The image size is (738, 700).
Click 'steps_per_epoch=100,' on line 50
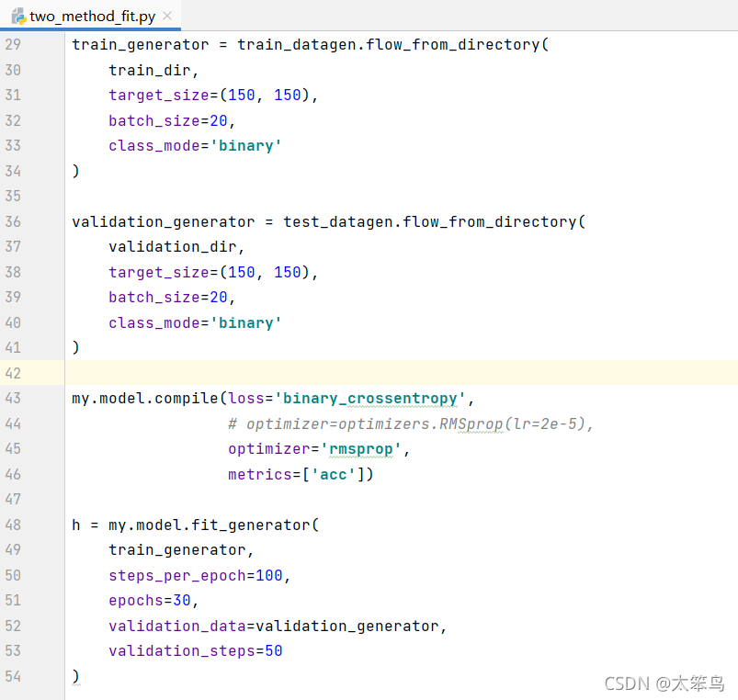(x=199, y=575)
